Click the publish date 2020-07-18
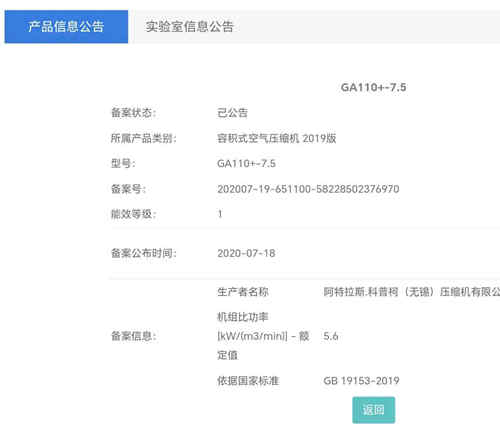The image size is (500, 437). point(246,253)
